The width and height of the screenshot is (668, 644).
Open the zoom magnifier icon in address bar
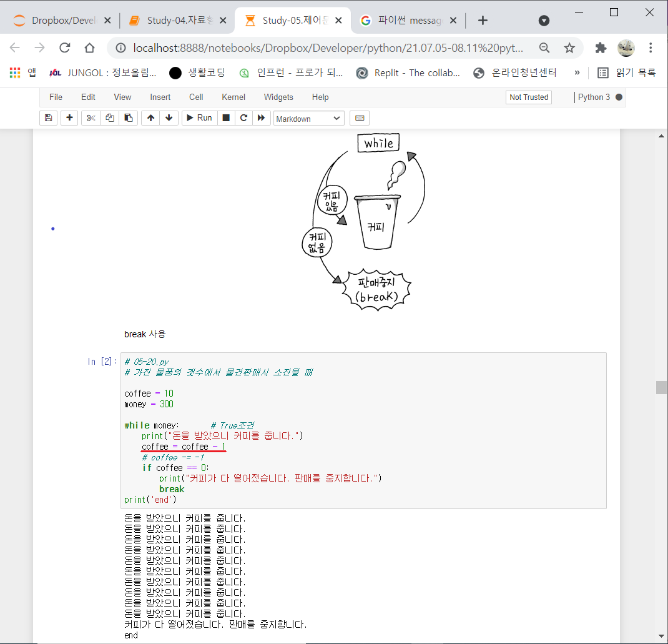[x=544, y=47]
